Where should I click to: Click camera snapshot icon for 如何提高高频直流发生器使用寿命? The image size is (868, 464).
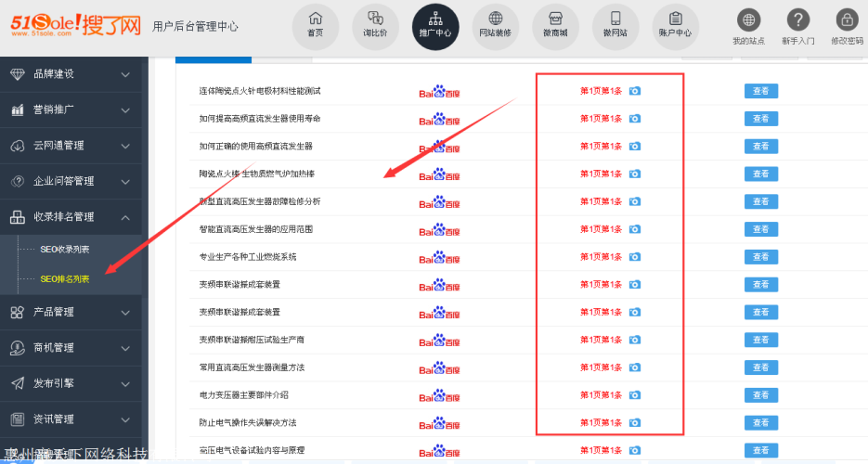click(635, 119)
